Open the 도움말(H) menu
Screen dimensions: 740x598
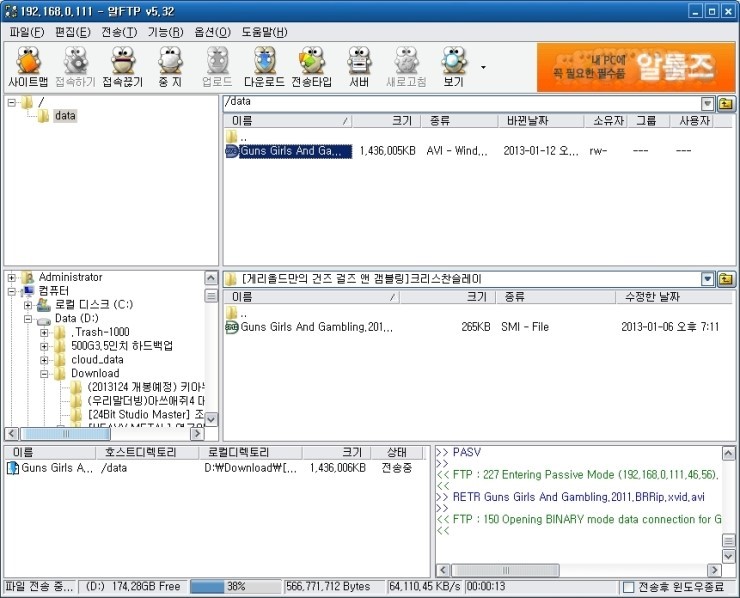[264, 32]
